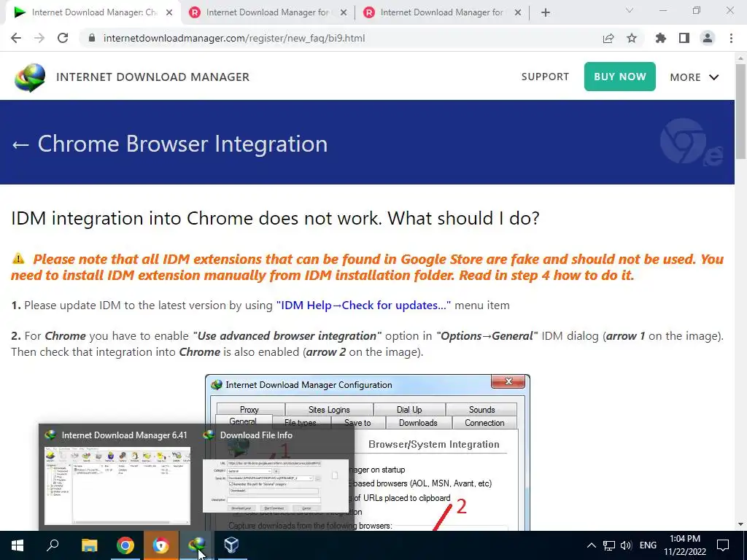Viewport: 747px width, 560px height.
Task: Open the Chrome extensions puzzle icon
Action: (661, 38)
